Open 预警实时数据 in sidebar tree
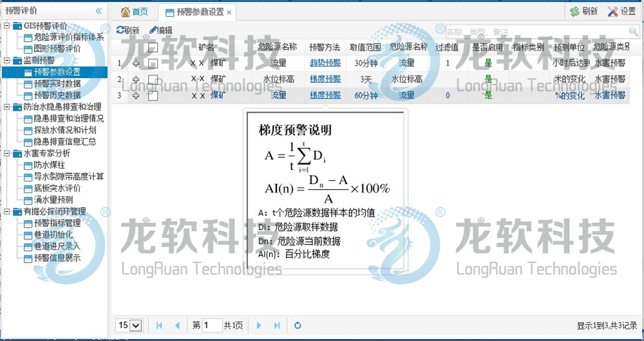This screenshot has height=341, width=644. 57,84
